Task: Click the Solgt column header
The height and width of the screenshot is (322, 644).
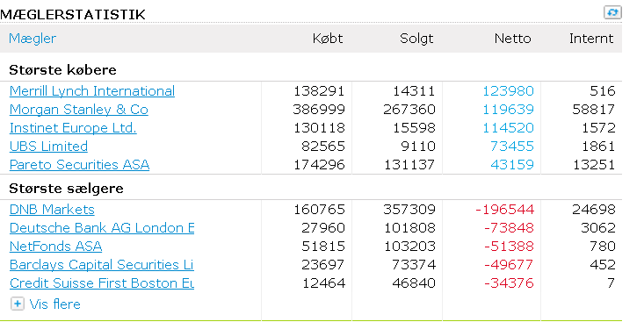Action: click(x=416, y=38)
